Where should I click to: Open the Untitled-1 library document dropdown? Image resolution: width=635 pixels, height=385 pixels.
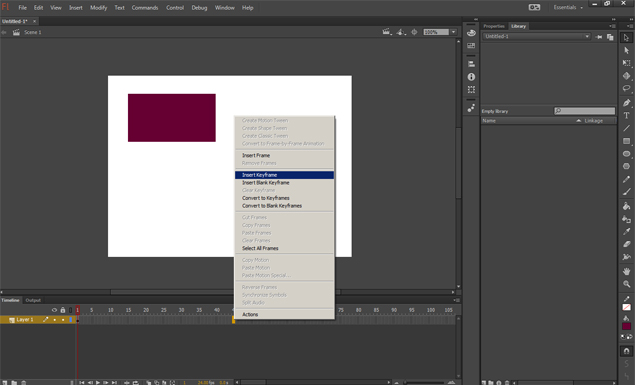536,36
